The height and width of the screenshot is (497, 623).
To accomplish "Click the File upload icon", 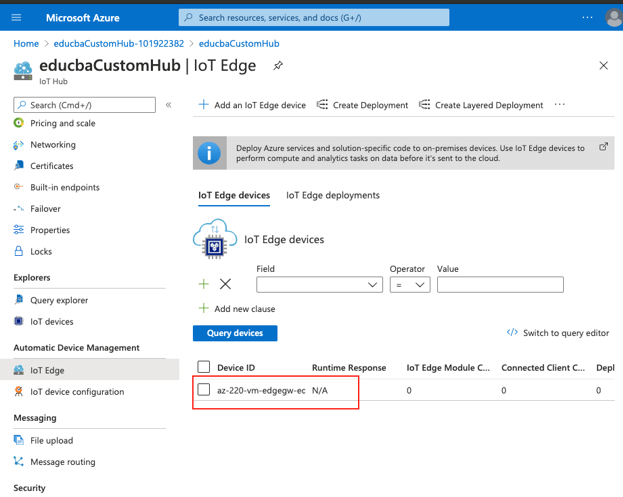I will (18, 440).
